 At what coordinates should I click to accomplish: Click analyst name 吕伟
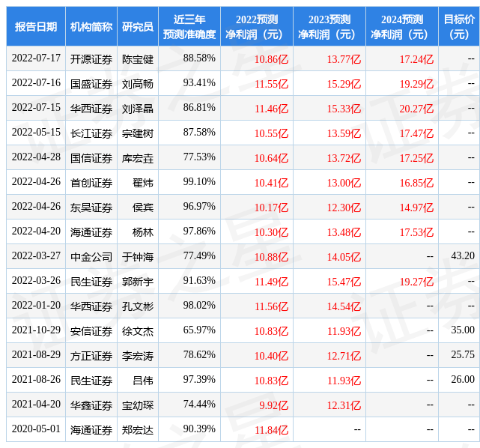(143, 381)
